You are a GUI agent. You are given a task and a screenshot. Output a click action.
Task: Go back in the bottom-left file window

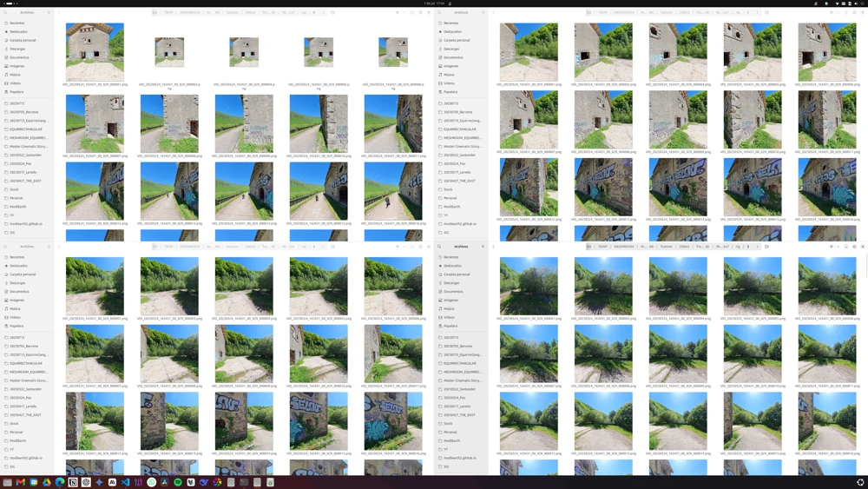click(59, 247)
